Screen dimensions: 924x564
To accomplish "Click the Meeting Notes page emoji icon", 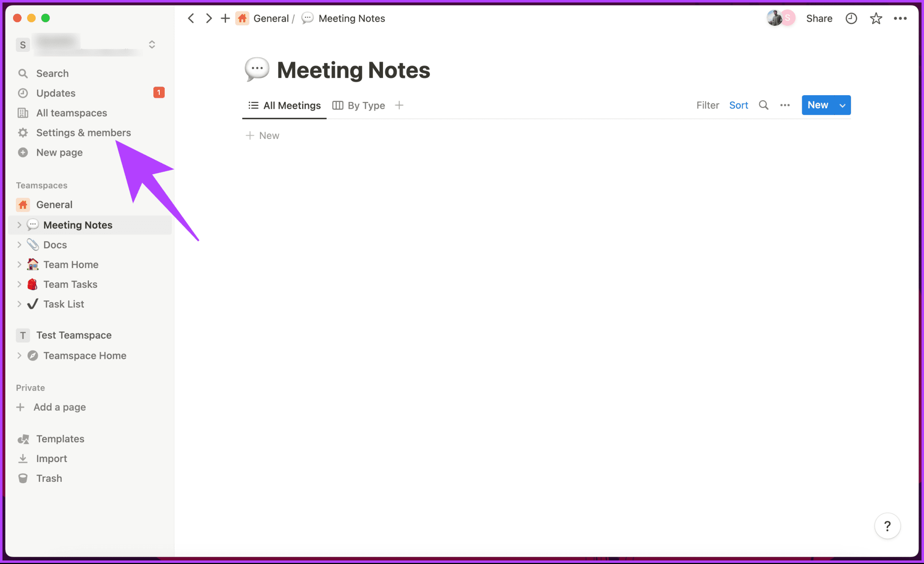I will click(x=257, y=70).
